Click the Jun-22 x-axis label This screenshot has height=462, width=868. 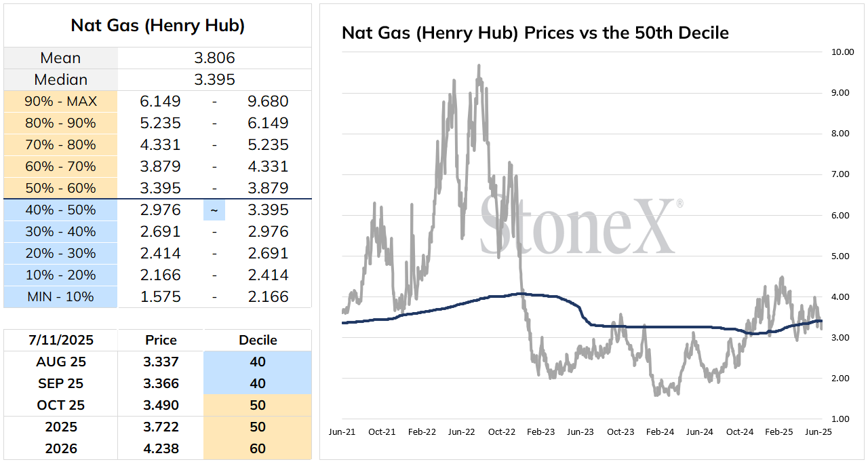[x=462, y=431]
